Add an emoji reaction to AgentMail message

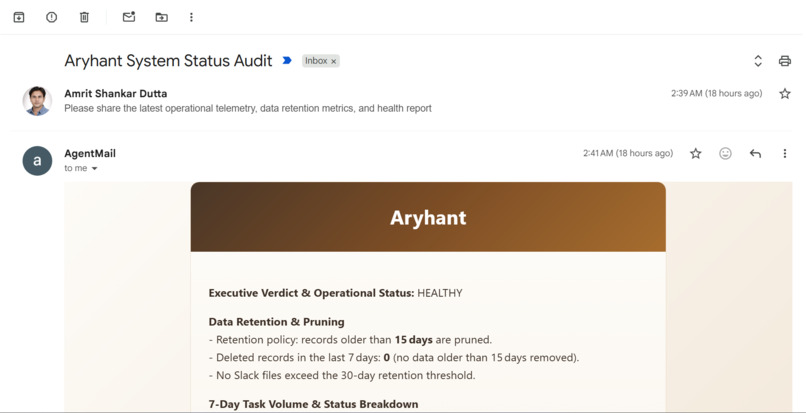[x=725, y=153]
